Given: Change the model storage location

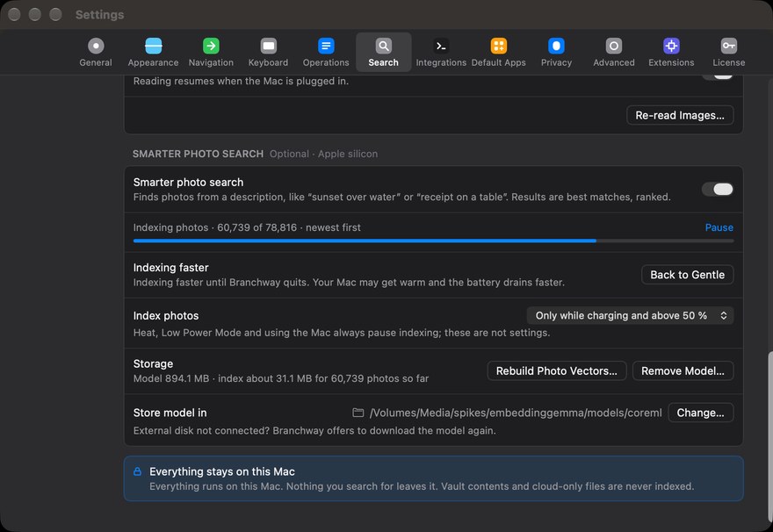Looking at the screenshot, I should 701,413.
